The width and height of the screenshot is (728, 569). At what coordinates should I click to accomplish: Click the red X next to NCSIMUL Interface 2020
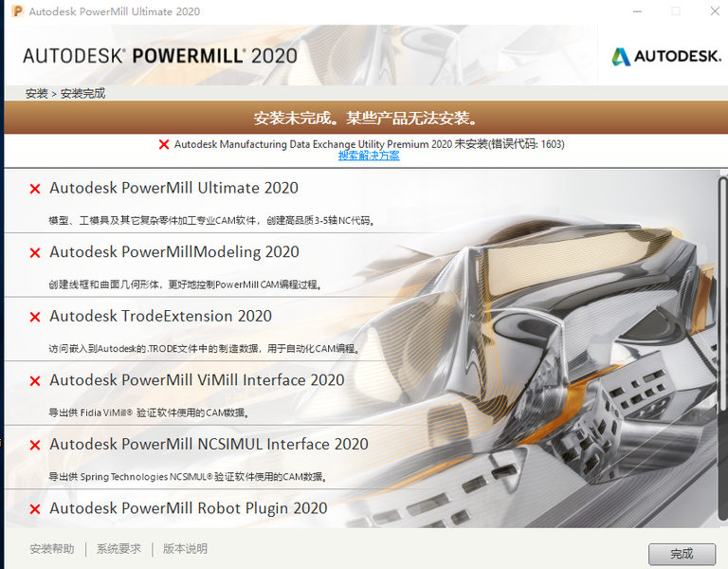pyautogui.click(x=35, y=445)
